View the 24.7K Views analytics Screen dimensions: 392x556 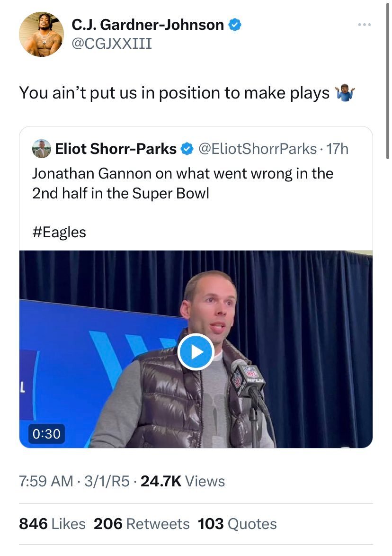tap(183, 481)
